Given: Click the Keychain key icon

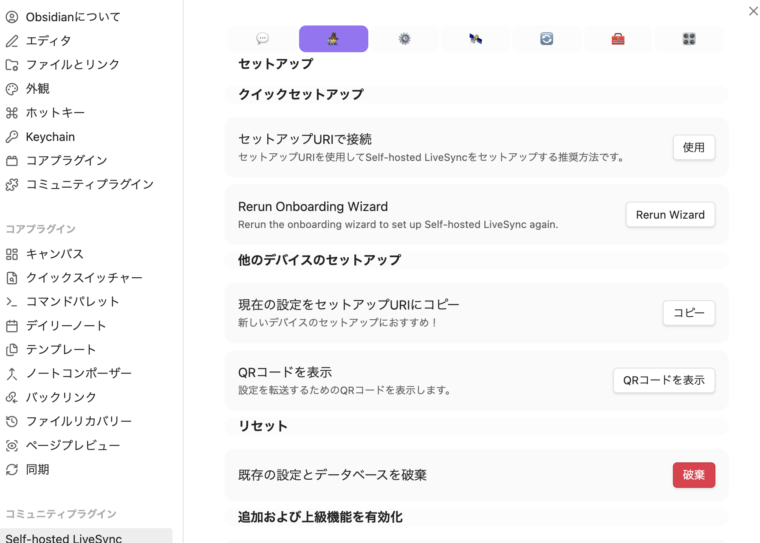Looking at the screenshot, I should 12,137.
